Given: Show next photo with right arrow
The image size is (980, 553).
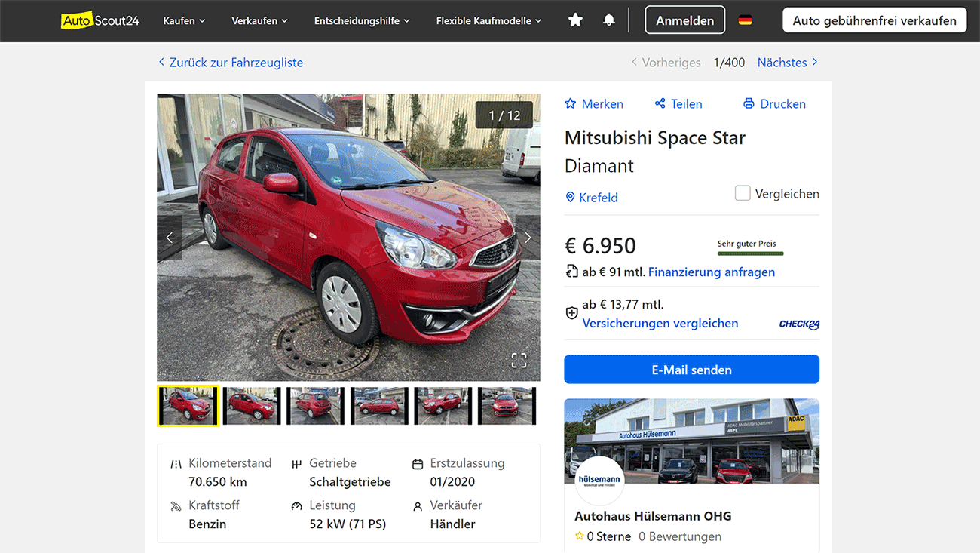Looking at the screenshot, I should pos(528,238).
